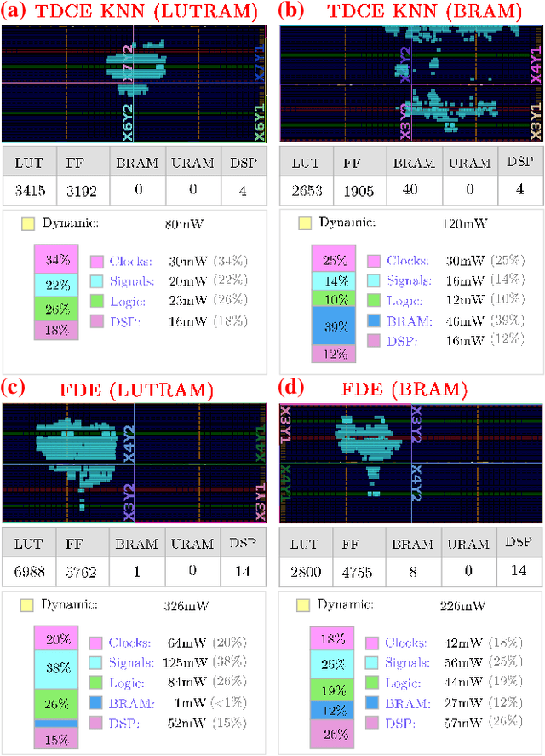Click the yellow Dynamic swatch beside 226mW

(304, 606)
